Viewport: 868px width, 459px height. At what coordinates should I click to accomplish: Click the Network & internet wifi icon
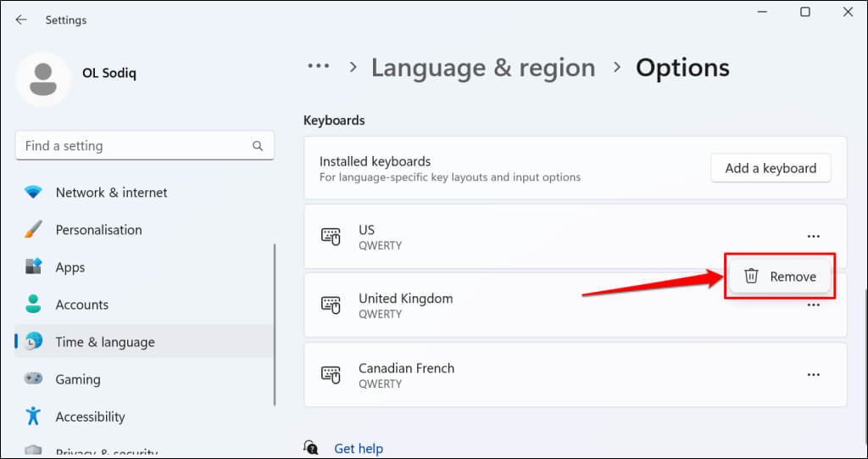[33, 193]
